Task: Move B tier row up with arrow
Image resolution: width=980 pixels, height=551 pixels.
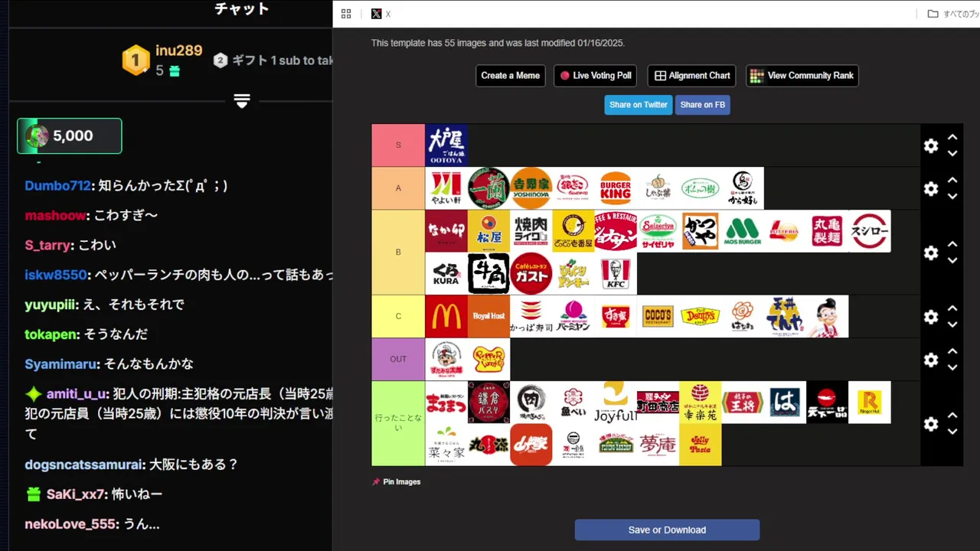Action: (x=952, y=245)
